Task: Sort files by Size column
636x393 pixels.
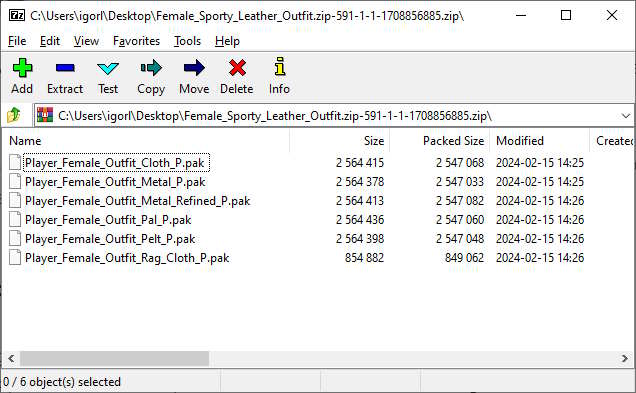Action: click(374, 141)
